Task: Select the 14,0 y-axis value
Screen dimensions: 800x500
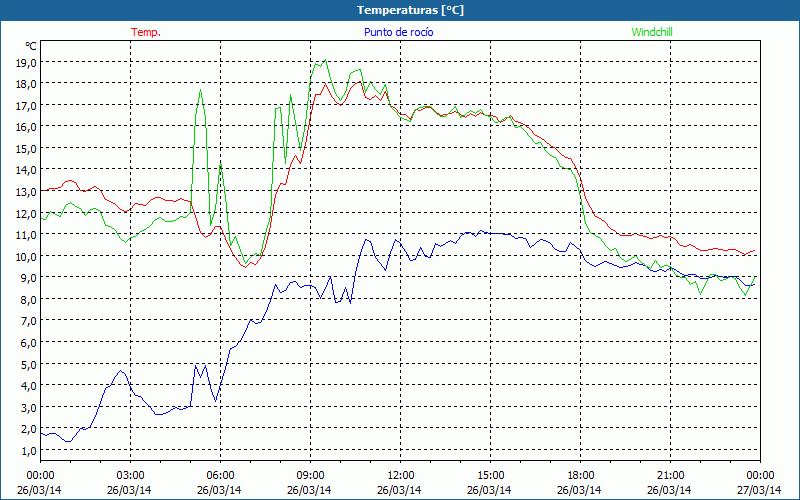Action: pos(27,170)
